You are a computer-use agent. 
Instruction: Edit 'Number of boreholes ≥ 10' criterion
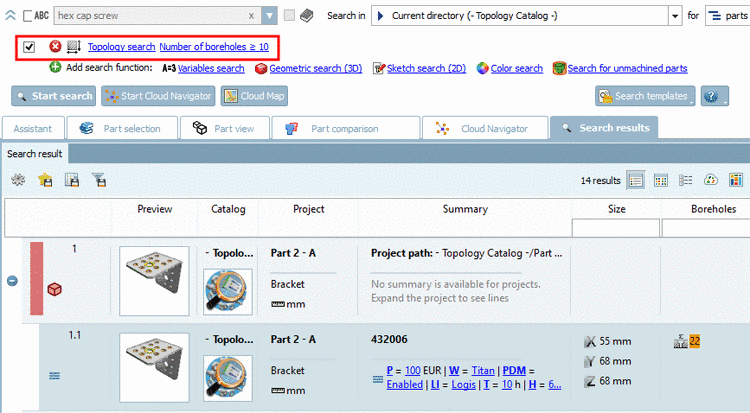click(214, 46)
